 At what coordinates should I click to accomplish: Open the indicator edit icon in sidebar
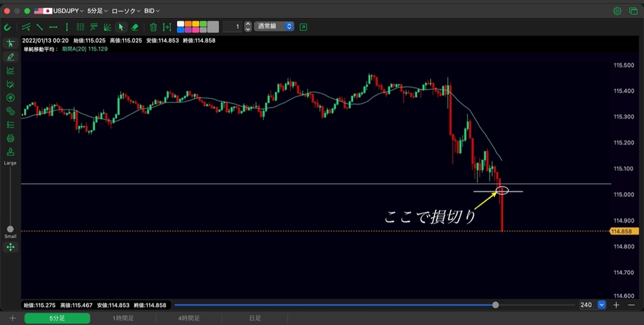click(10, 84)
